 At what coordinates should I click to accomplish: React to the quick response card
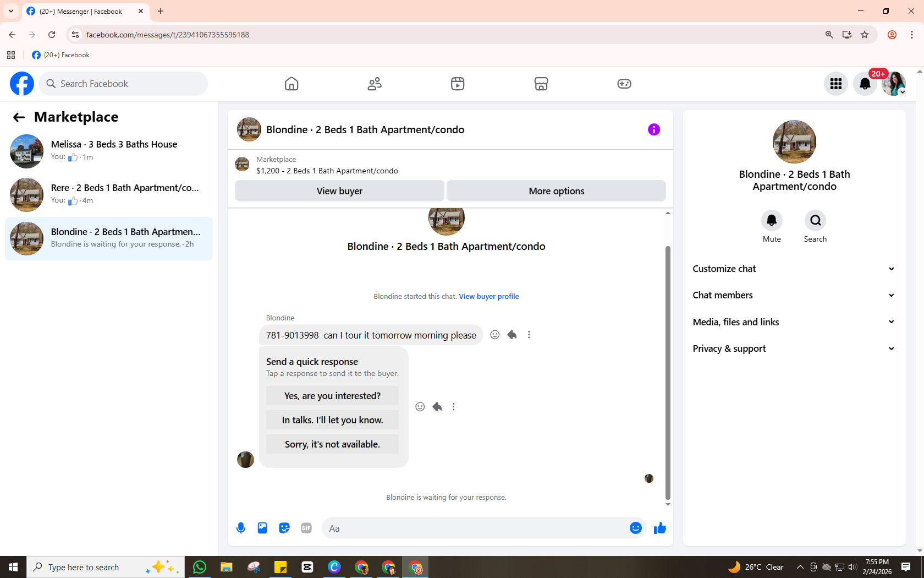420,407
